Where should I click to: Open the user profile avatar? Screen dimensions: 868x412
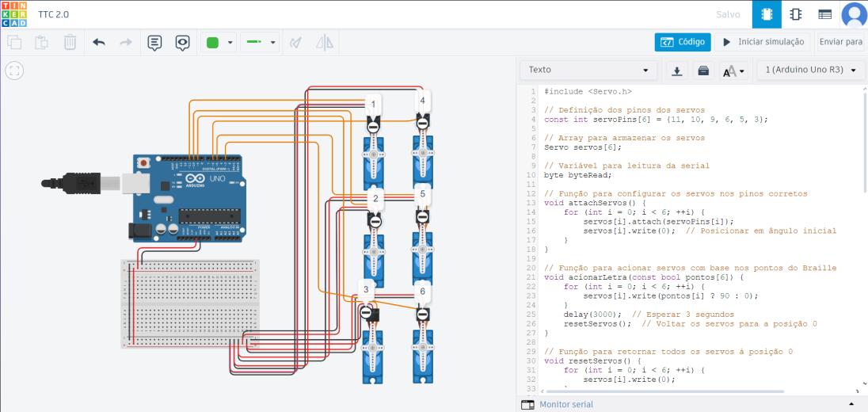854,14
